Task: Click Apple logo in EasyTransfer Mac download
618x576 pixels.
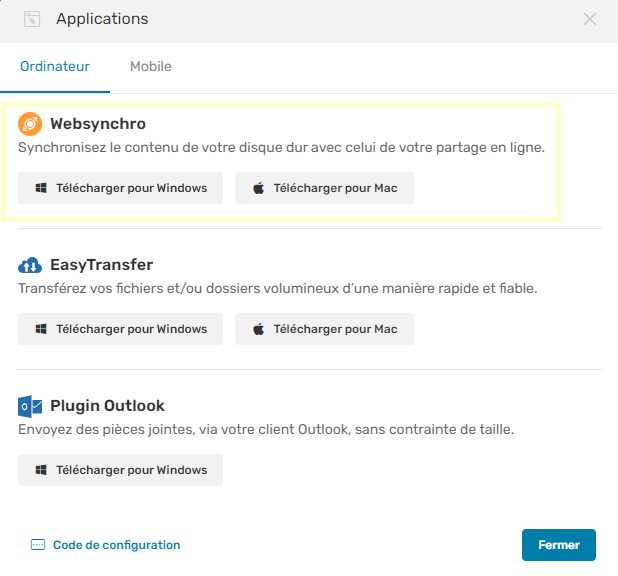Action: (x=259, y=329)
